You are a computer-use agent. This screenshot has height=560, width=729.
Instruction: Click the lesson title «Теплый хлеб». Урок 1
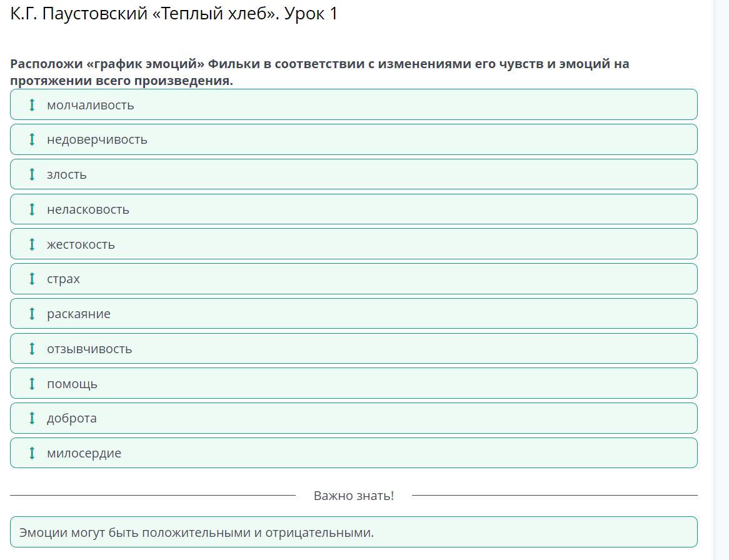pyautogui.click(x=174, y=14)
